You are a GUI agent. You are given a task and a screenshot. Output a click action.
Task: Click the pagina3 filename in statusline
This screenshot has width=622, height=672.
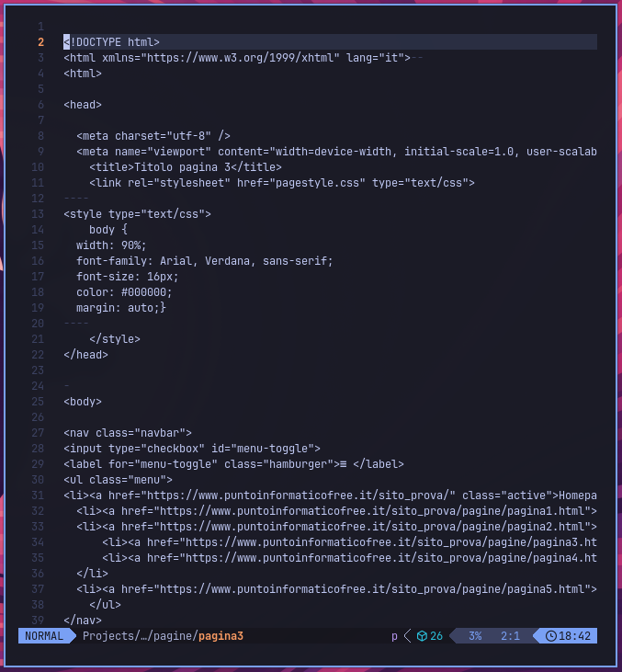221,636
